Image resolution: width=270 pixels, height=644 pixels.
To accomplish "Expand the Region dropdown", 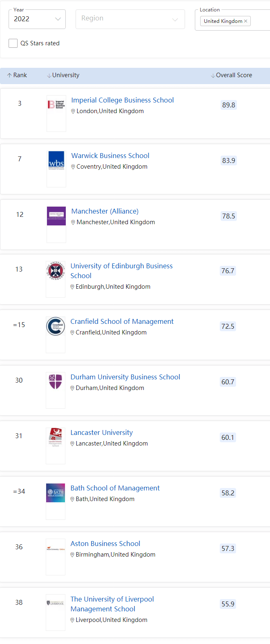I will (x=130, y=19).
